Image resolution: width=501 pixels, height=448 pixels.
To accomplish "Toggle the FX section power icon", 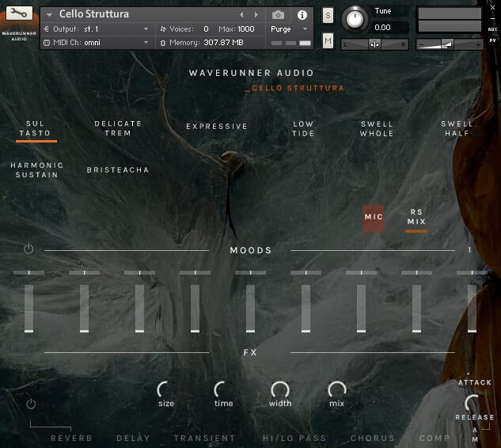I will coord(31,404).
